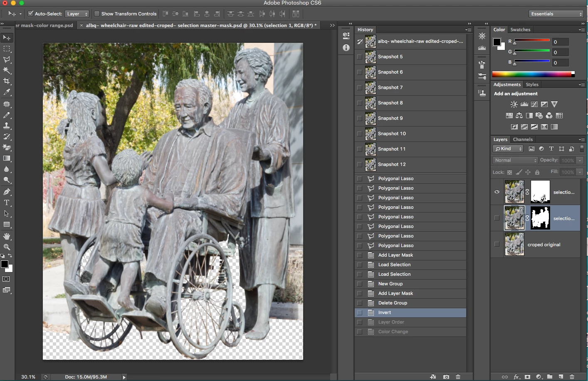Add layer mask icon in Layers panel
This screenshot has height=381, width=588.
pyautogui.click(x=527, y=377)
